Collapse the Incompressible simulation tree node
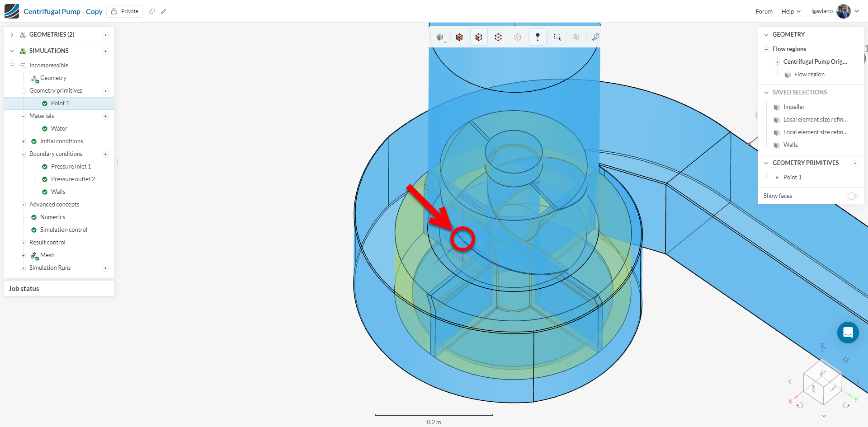The height and width of the screenshot is (427, 868). point(12,66)
